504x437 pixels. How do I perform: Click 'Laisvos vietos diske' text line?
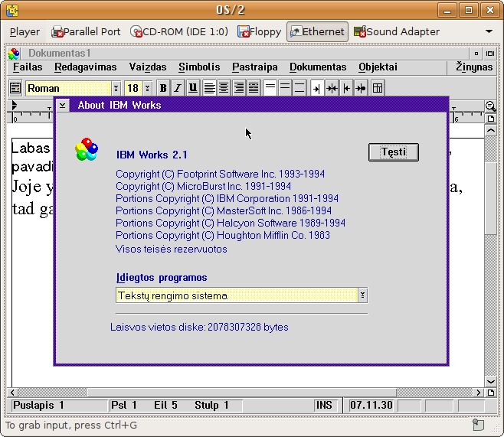point(199,327)
